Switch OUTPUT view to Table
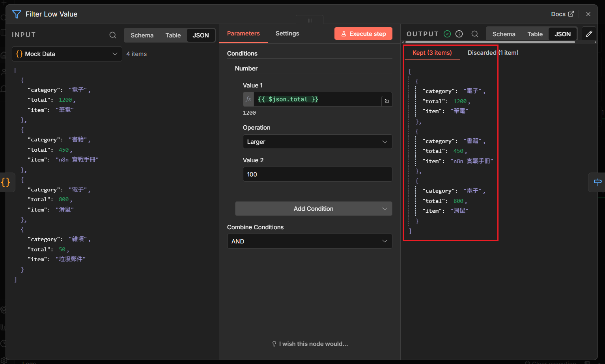The image size is (605, 364). click(x=535, y=34)
